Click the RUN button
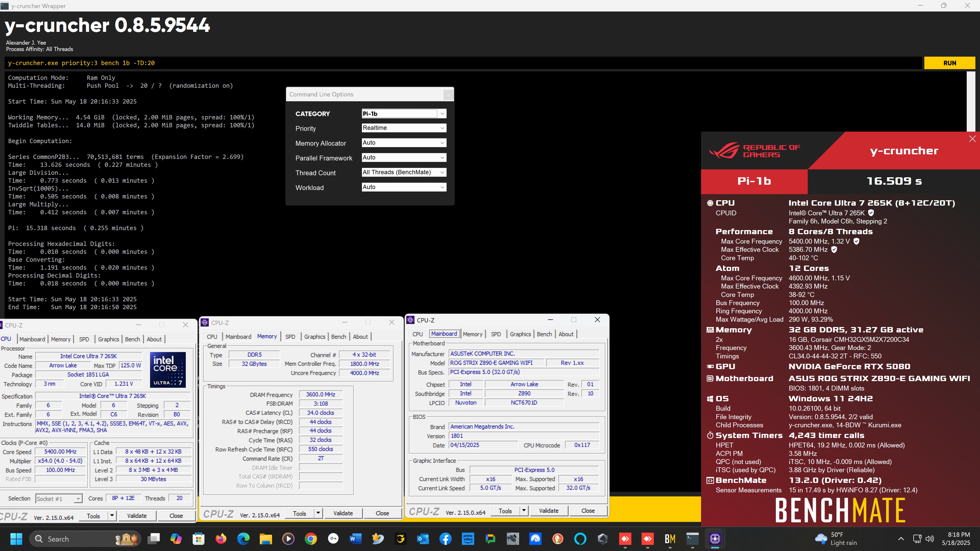Image resolution: width=980 pixels, height=551 pixels. click(x=950, y=63)
